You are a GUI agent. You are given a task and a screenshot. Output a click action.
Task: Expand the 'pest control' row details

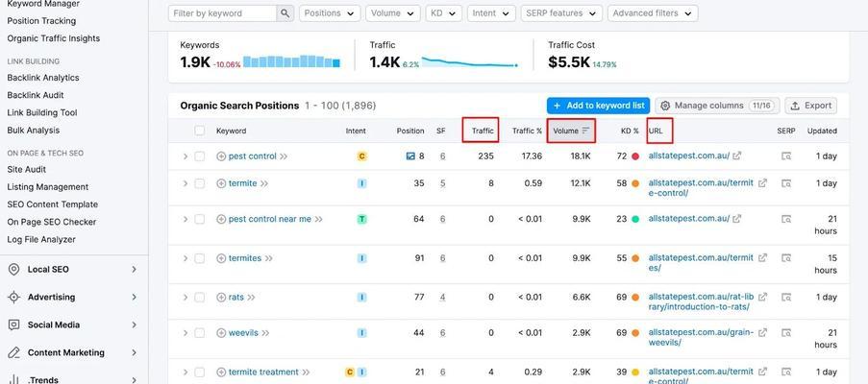click(x=186, y=156)
